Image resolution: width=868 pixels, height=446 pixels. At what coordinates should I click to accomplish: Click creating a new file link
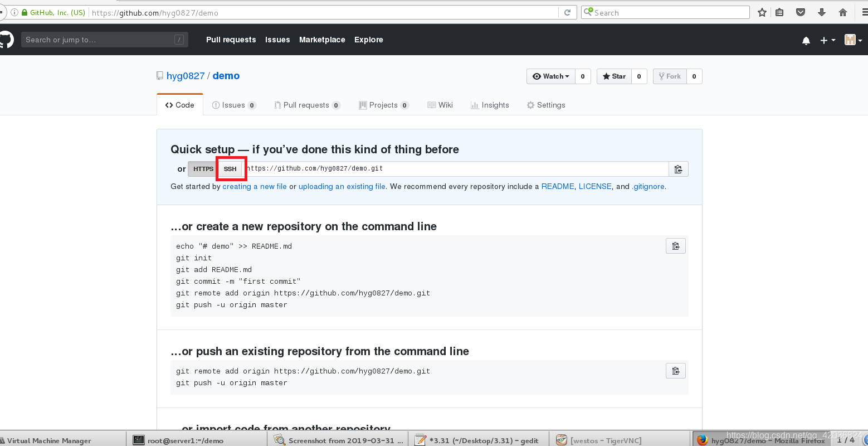click(255, 186)
